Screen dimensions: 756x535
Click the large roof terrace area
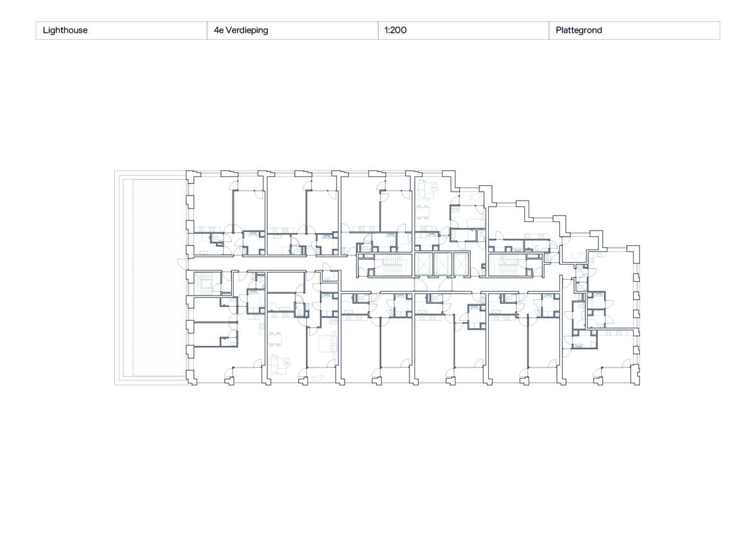coord(151,277)
